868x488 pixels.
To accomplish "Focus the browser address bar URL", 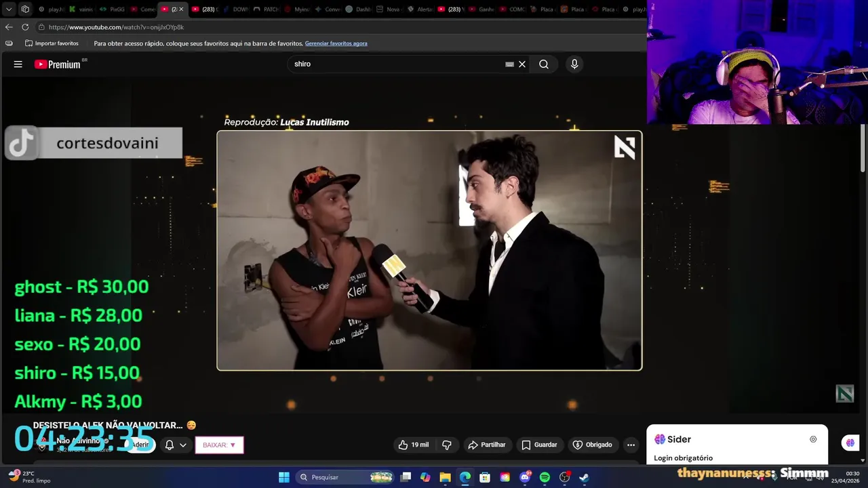I will pyautogui.click(x=116, y=27).
